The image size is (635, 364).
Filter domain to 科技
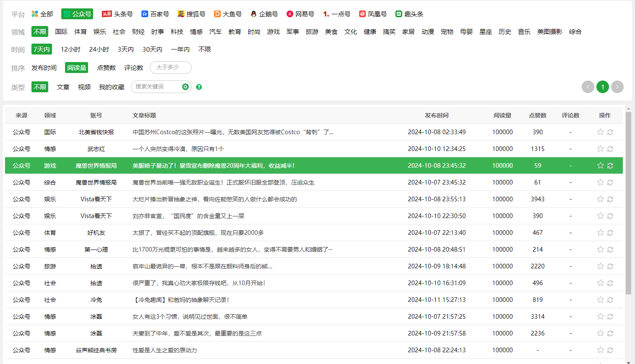[177, 31]
